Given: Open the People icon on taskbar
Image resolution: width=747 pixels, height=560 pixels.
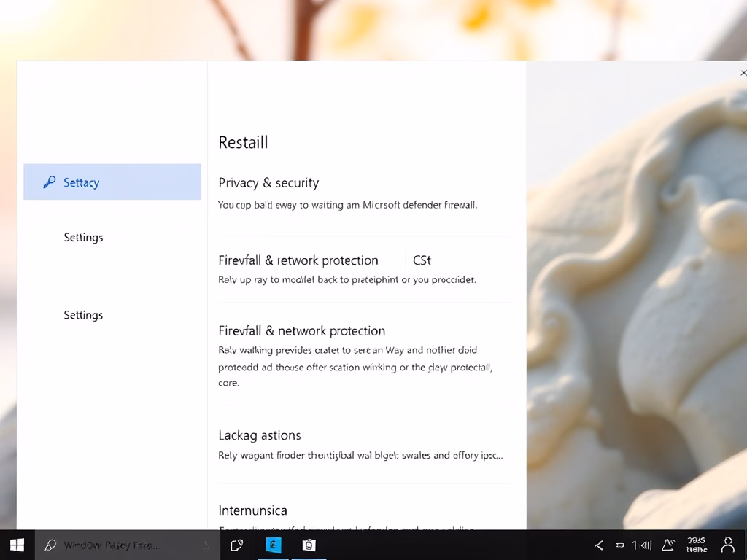Looking at the screenshot, I should 727,545.
